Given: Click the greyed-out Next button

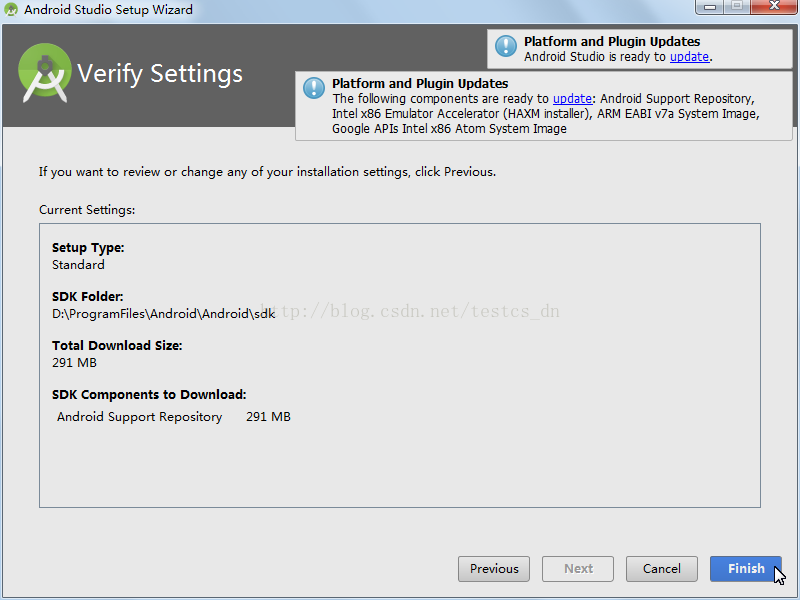Looking at the screenshot, I should (578, 568).
